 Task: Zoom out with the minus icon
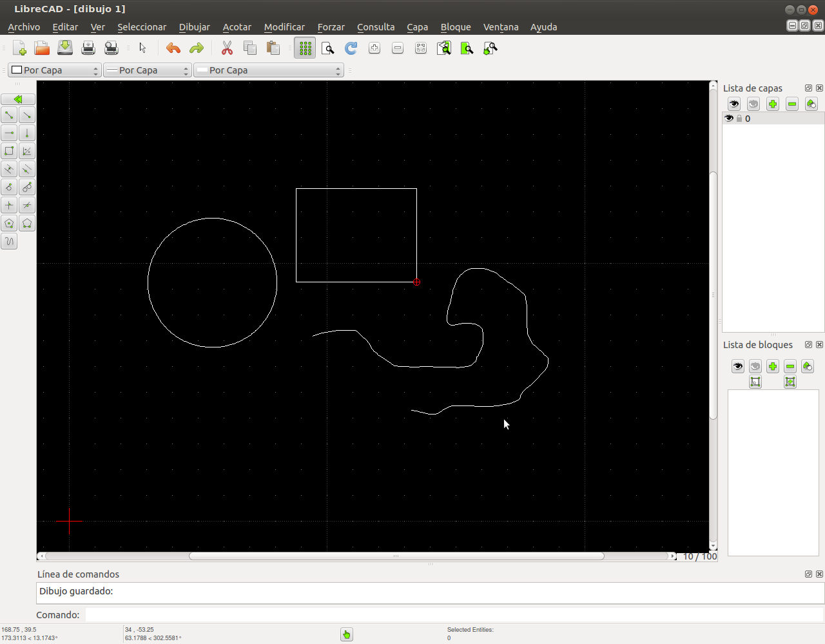[x=398, y=48]
